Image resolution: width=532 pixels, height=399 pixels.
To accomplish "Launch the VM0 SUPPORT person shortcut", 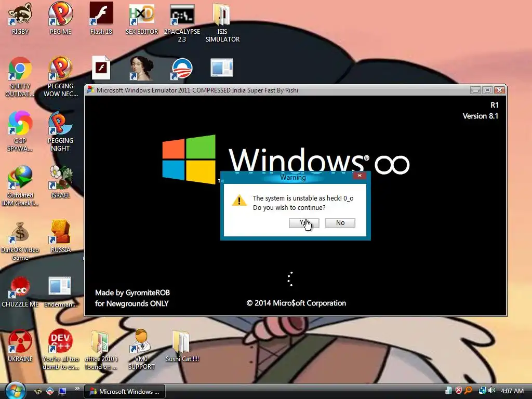I will coord(141,350).
